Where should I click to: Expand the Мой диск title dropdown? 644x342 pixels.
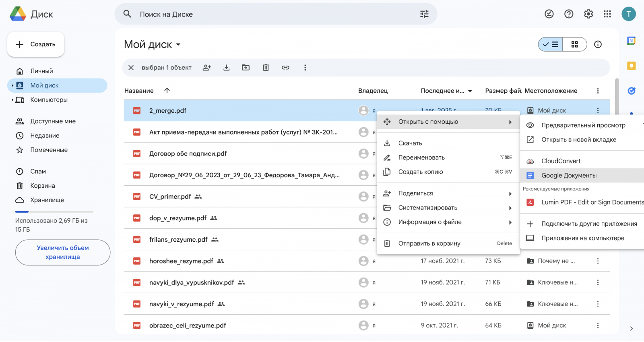(178, 45)
